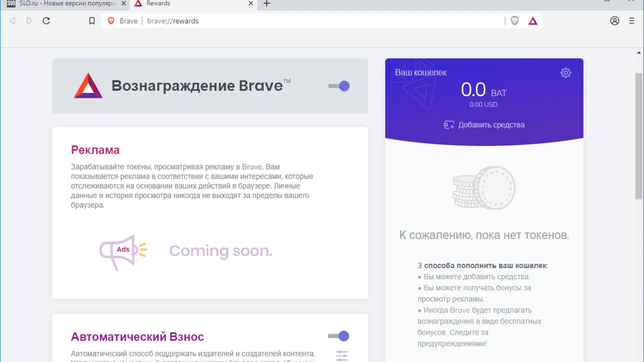Screen dimensions: 644x362
Task: Reload the page with refresh icon
Action: tap(46, 21)
